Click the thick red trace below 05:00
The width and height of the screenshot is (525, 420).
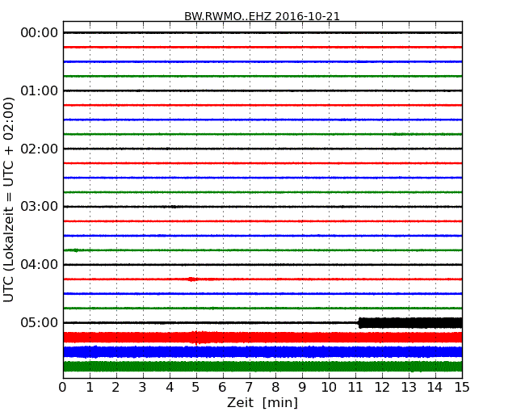(262, 338)
